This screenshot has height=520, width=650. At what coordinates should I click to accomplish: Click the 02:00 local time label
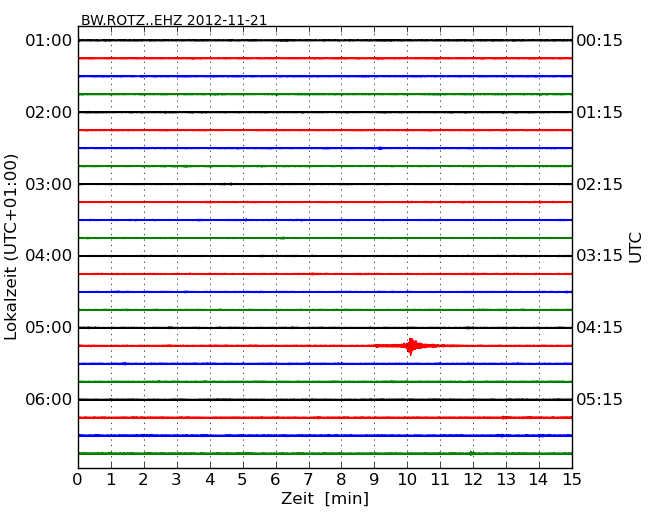49,112
